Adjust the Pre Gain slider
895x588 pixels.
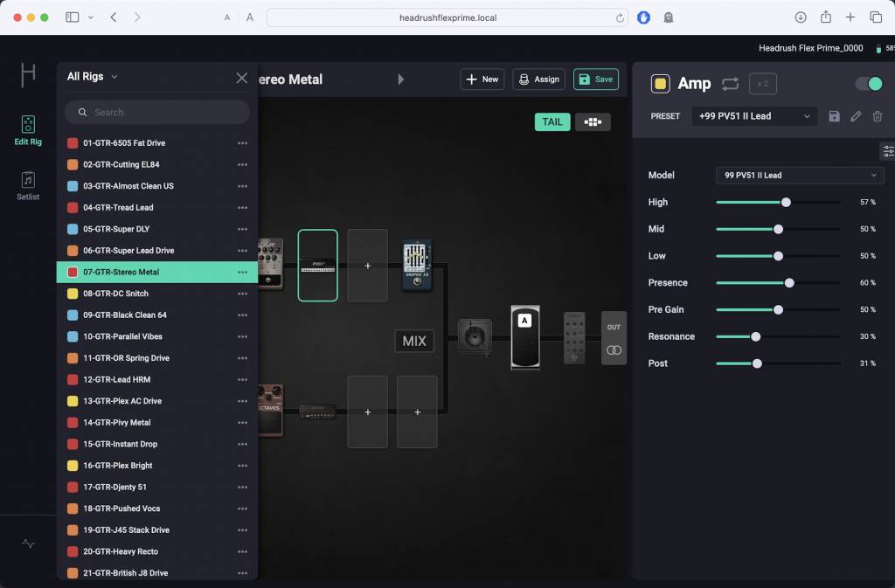pos(777,309)
